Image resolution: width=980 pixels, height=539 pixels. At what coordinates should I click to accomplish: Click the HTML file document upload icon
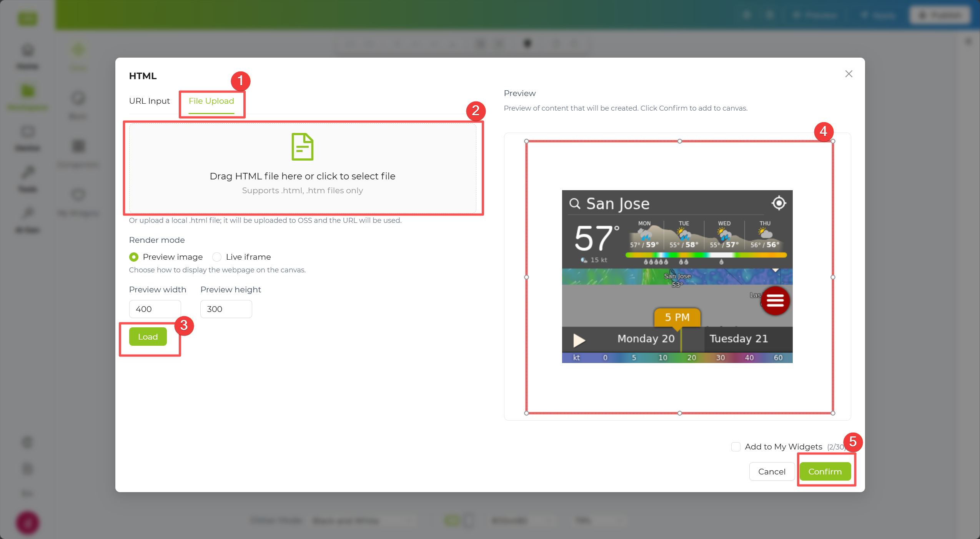point(303,147)
